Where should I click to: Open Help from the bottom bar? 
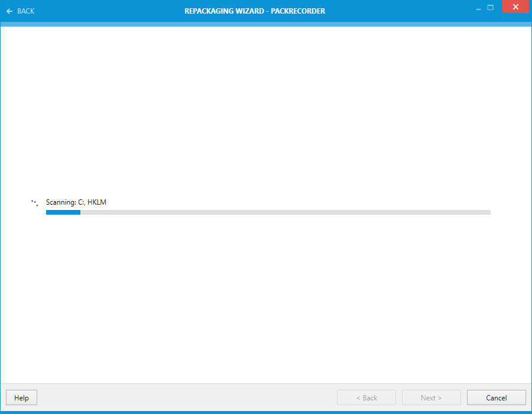pos(21,397)
